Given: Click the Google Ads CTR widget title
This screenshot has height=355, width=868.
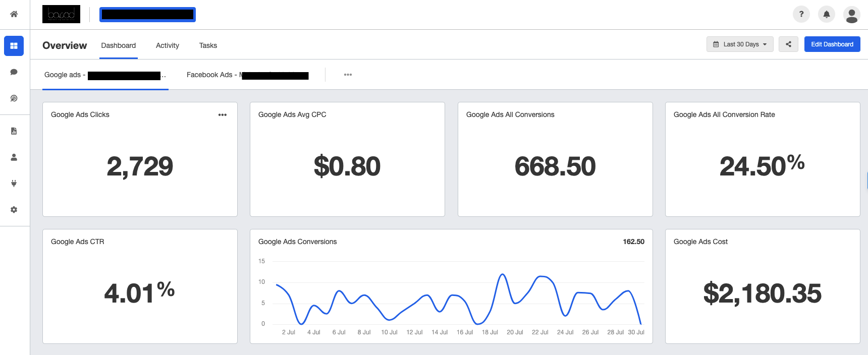Looking at the screenshot, I should point(78,242).
